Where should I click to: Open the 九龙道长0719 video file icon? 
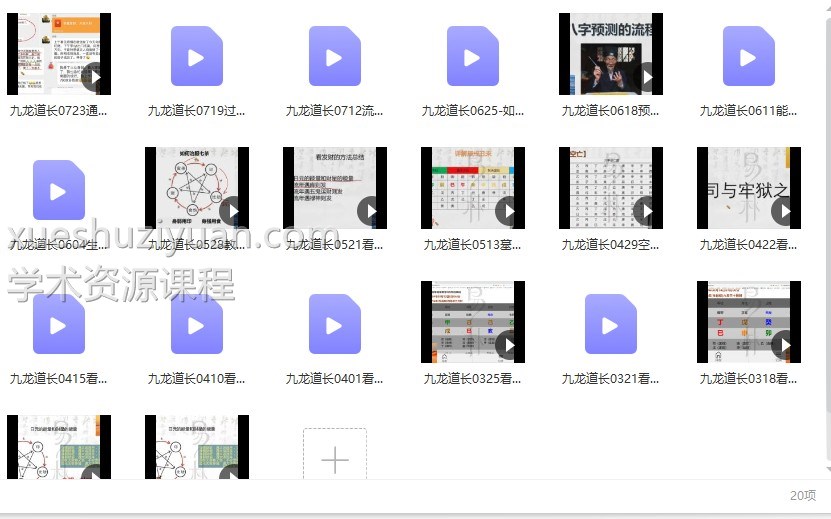click(x=196, y=57)
